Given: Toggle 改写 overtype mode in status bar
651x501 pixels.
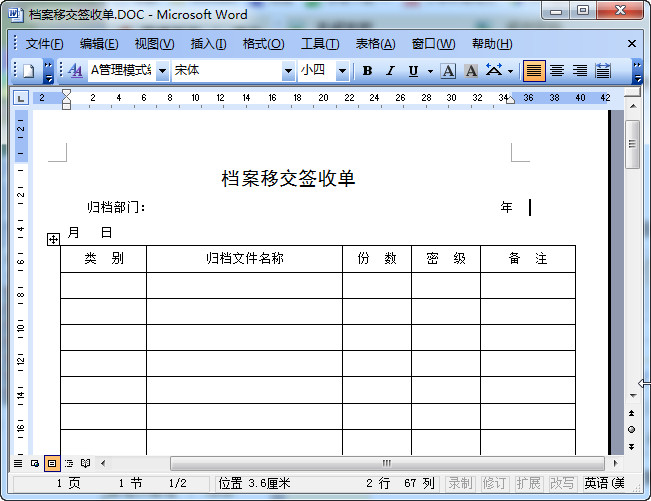Looking at the screenshot, I should point(562,483).
